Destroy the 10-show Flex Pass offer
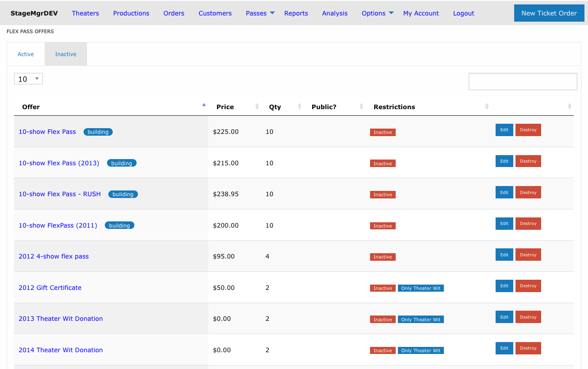The width and height of the screenshot is (588, 369). pyautogui.click(x=528, y=130)
